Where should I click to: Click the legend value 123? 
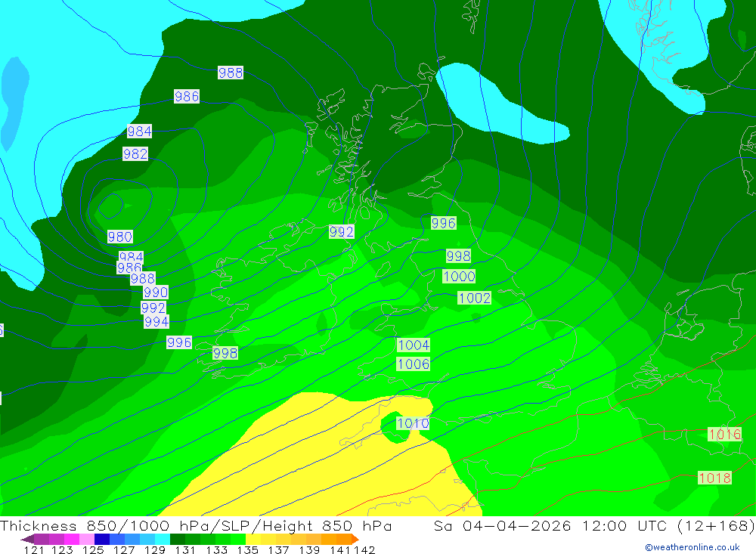pyautogui.click(x=62, y=550)
